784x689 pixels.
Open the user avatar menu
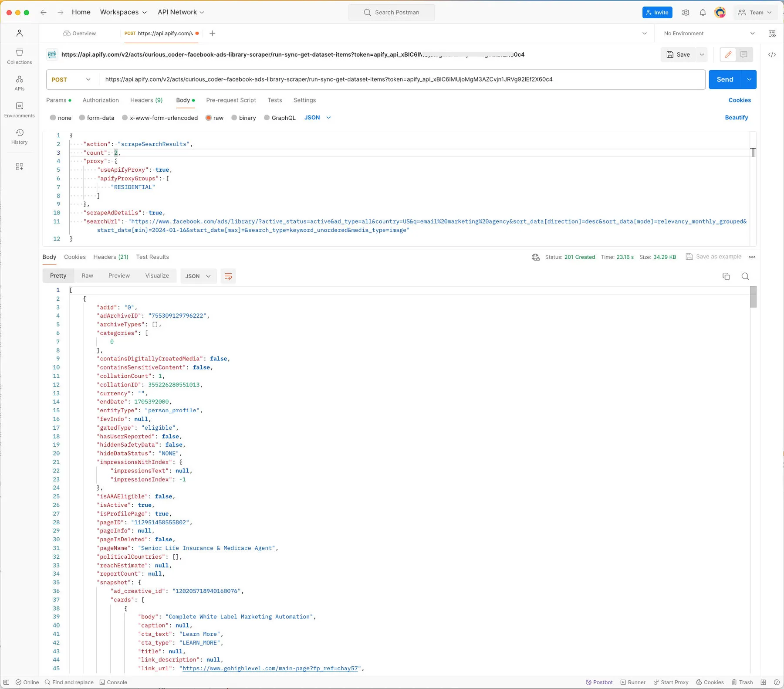pyautogui.click(x=720, y=13)
